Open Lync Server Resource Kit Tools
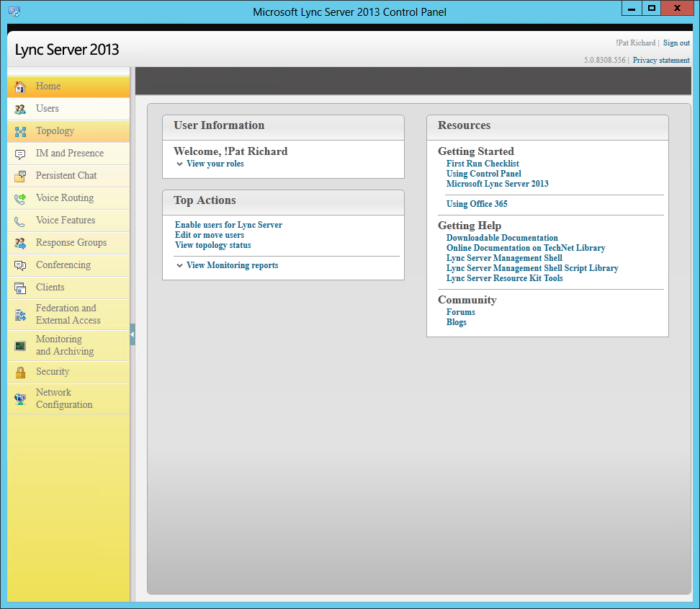This screenshot has height=609, width=700. [x=504, y=278]
